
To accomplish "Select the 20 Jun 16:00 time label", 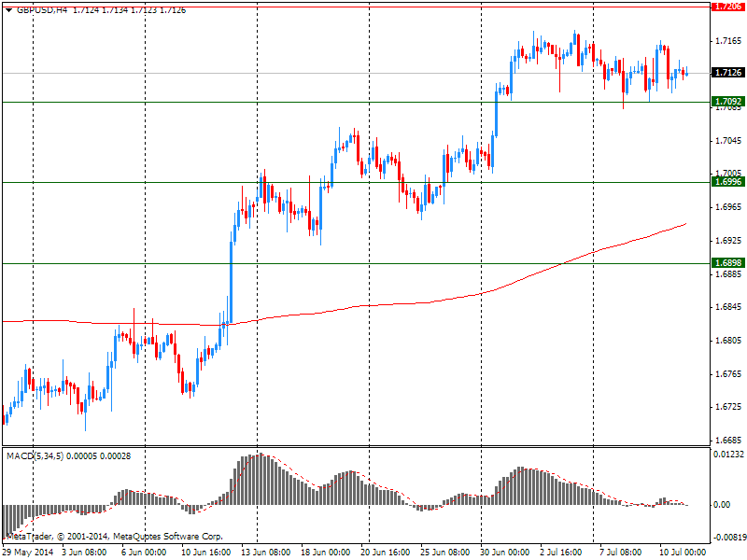I will pos(385,553).
